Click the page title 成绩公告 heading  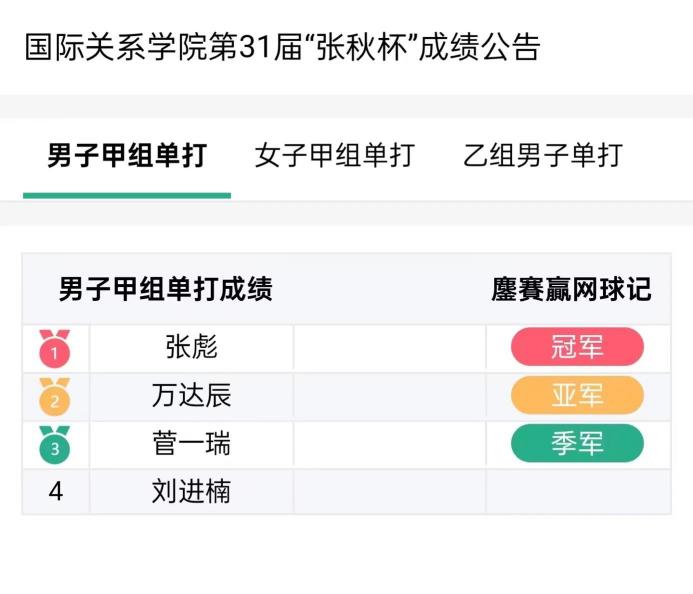282,48
